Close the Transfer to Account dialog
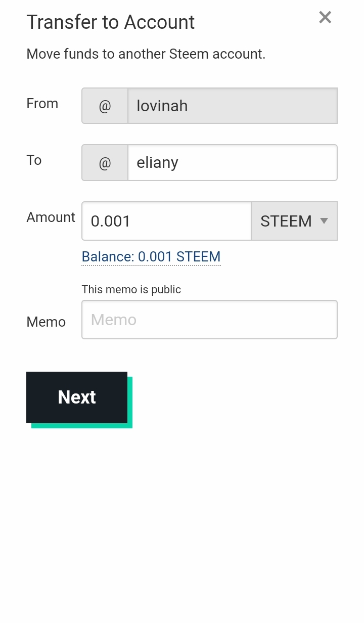The height and width of the screenshot is (623, 364). [x=325, y=18]
